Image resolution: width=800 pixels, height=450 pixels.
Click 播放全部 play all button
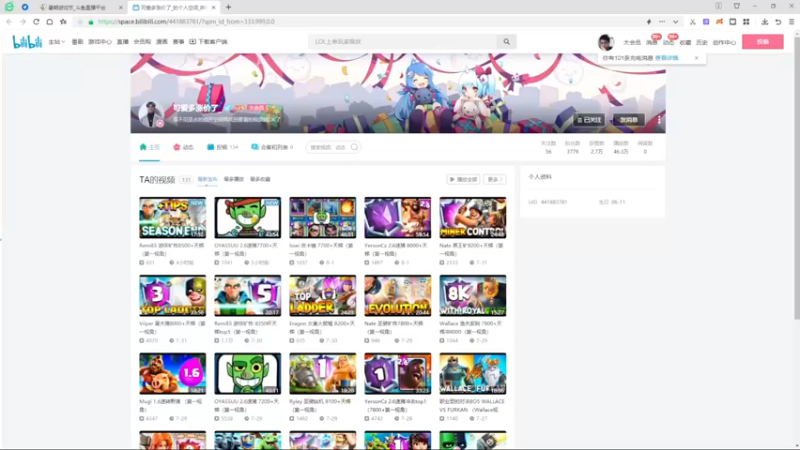click(463, 180)
